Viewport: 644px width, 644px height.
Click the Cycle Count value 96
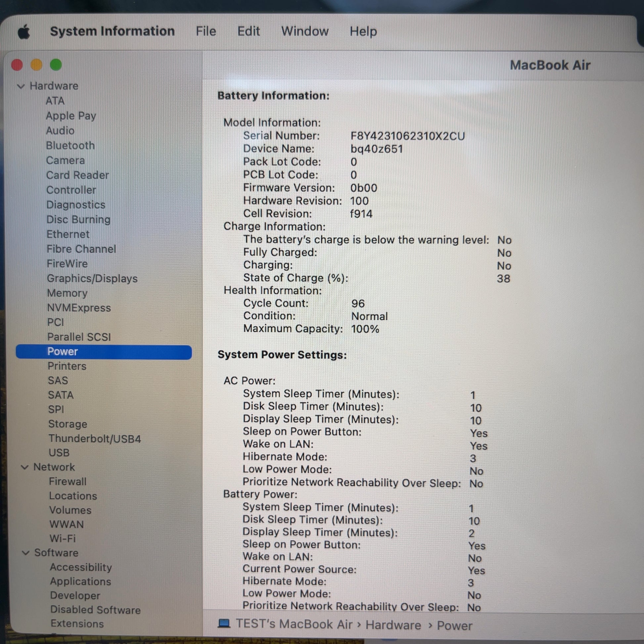point(358,304)
